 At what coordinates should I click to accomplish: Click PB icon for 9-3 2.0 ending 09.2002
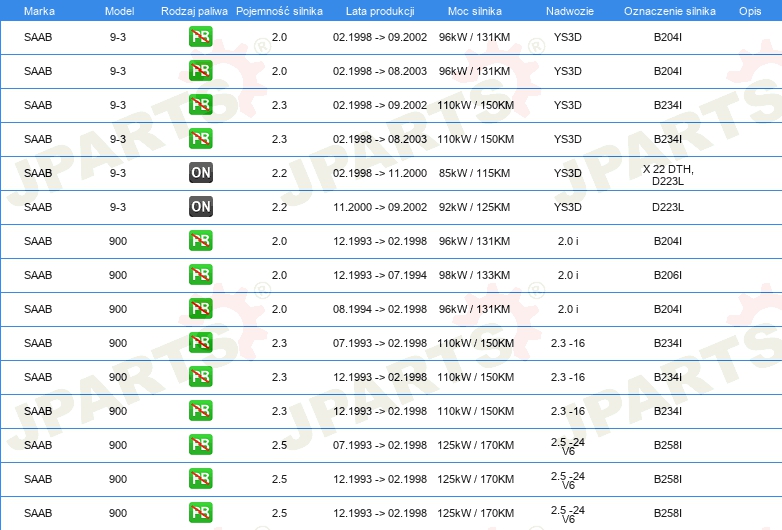(201, 37)
